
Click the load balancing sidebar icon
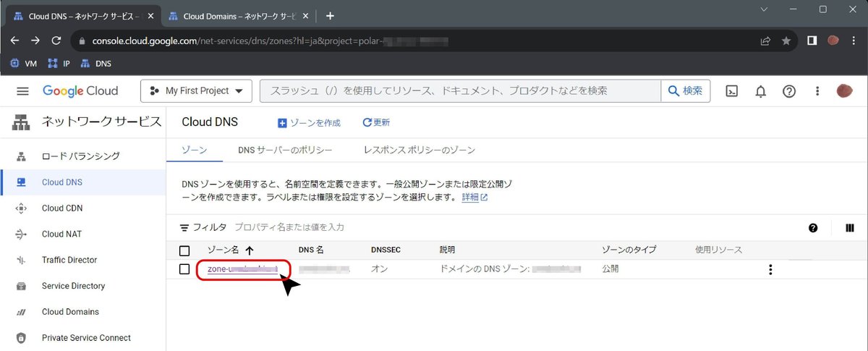(21, 156)
